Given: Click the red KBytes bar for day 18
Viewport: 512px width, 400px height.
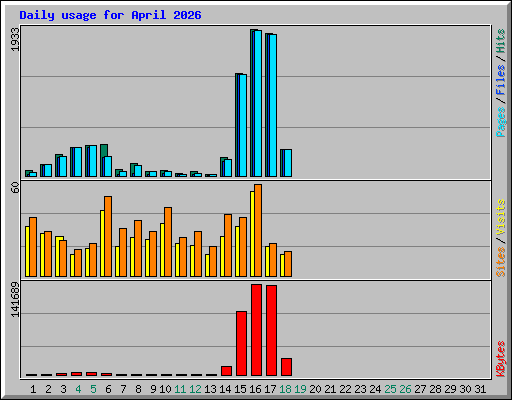Looking at the screenshot, I should coord(286,367).
